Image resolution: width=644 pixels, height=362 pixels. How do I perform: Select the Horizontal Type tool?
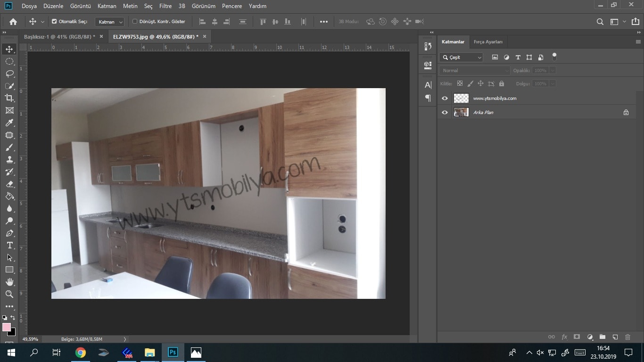coord(9,246)
